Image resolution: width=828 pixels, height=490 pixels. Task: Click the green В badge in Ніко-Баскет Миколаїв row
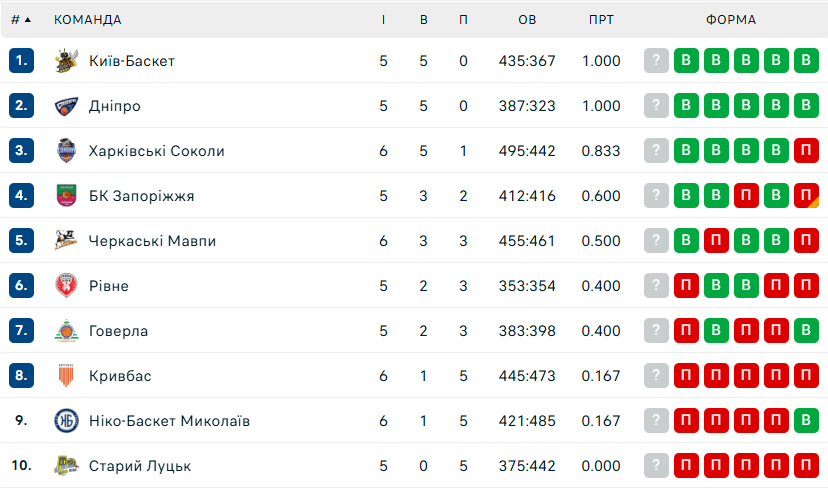click(x=806, y=421)
